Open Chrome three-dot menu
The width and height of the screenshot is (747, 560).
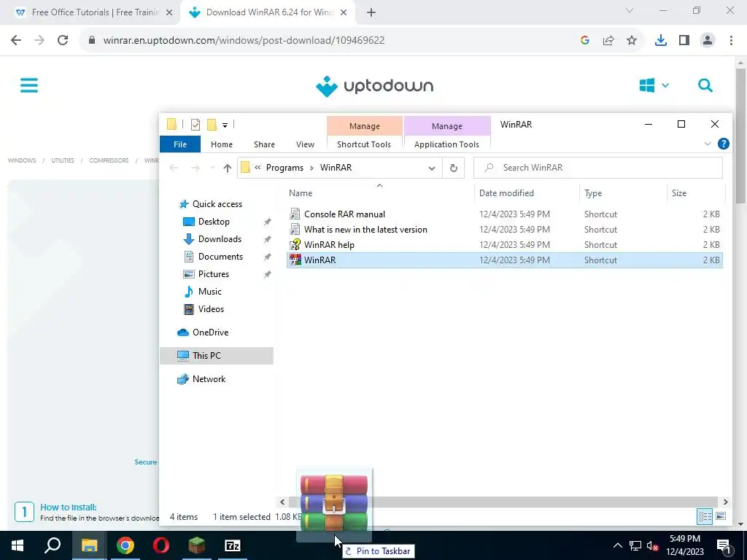[731, 41]
